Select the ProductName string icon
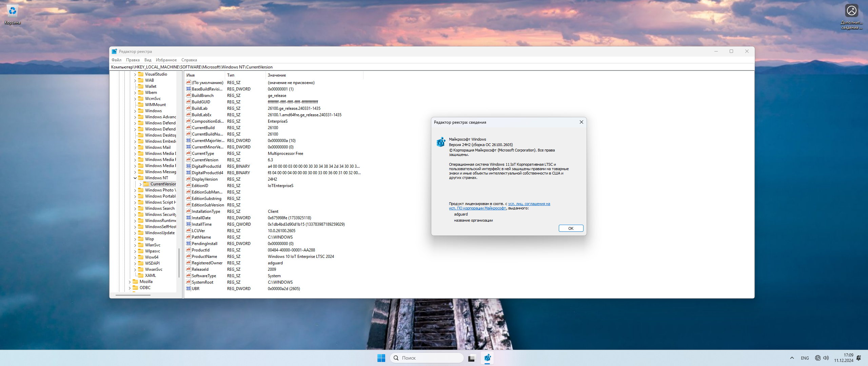 coord(189,257)
